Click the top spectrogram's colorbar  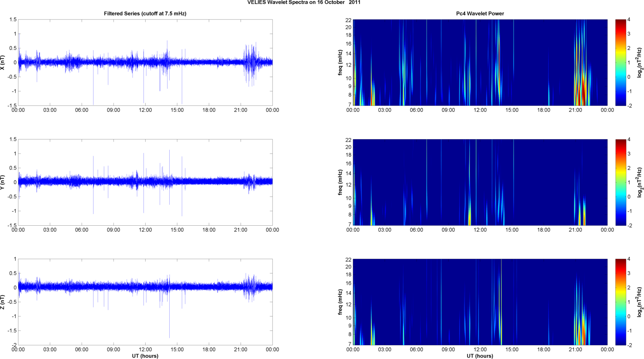(x=620, y=62)
